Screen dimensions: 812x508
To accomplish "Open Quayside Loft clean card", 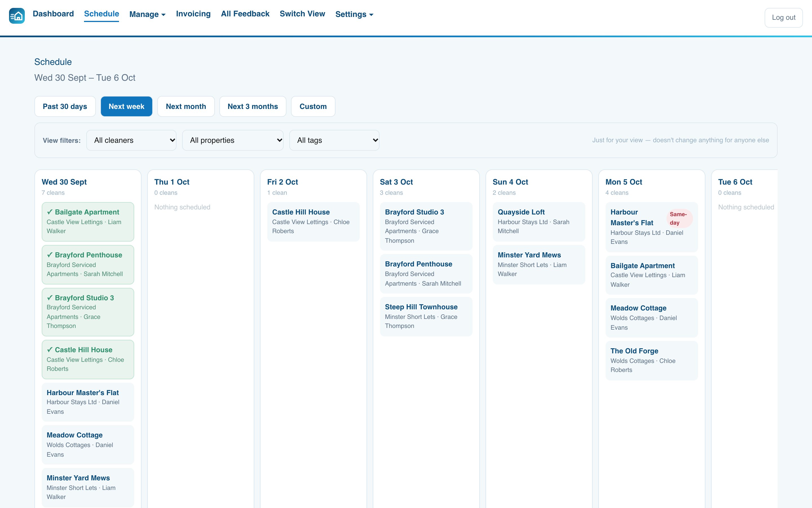I will point(539,222).
